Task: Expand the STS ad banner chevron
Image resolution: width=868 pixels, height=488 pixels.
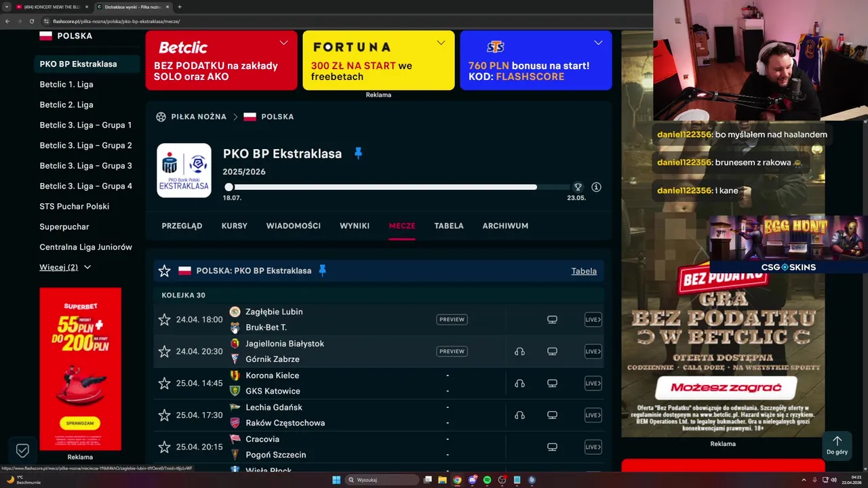Action: click(x=598, y=43)
